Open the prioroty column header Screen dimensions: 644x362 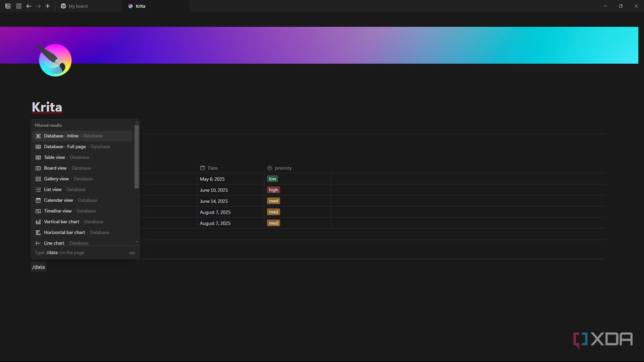click(298, 168)
